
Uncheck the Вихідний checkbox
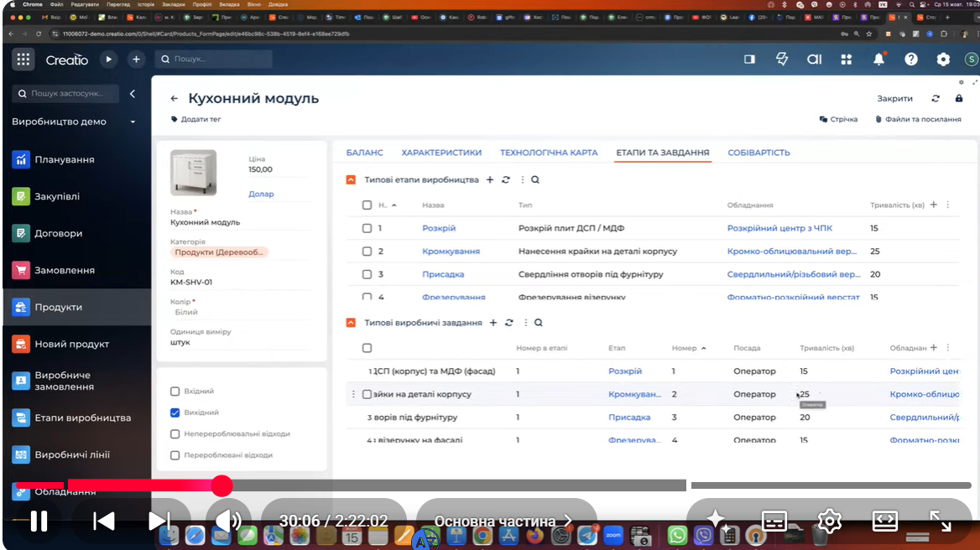point(175,412)
